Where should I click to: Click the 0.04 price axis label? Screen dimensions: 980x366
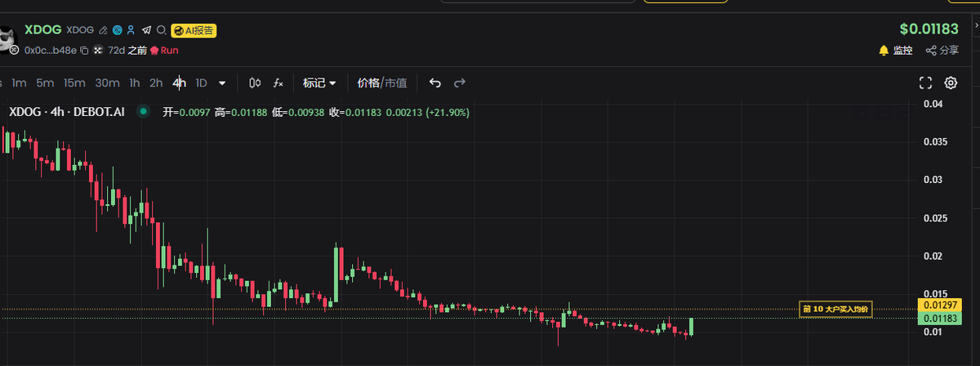933,104
